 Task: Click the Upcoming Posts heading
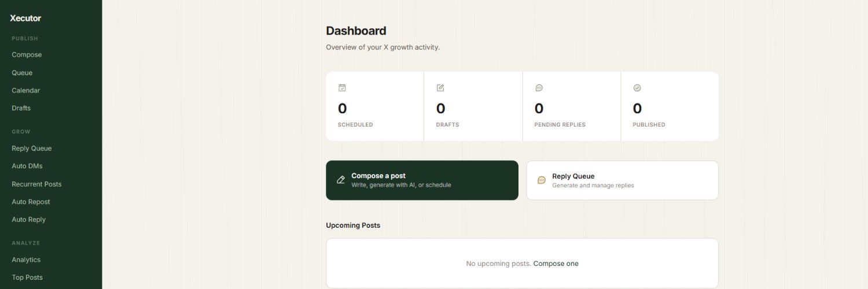pyautogui.click(x=353, y=225)
